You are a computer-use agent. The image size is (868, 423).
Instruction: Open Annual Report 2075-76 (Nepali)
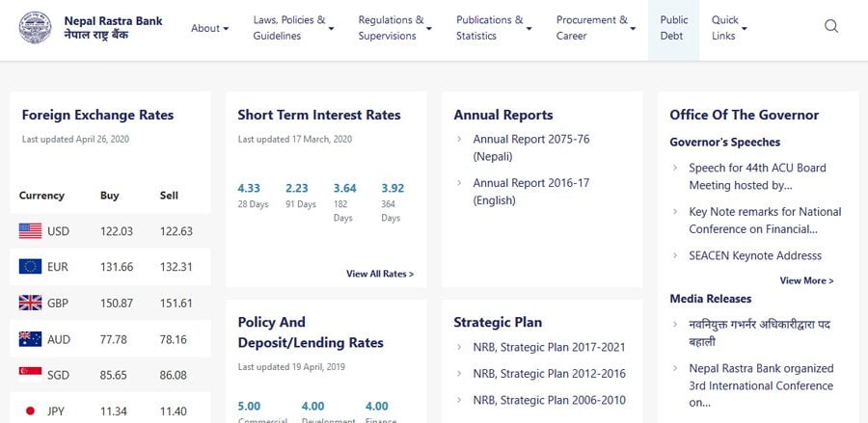point(530,147)
